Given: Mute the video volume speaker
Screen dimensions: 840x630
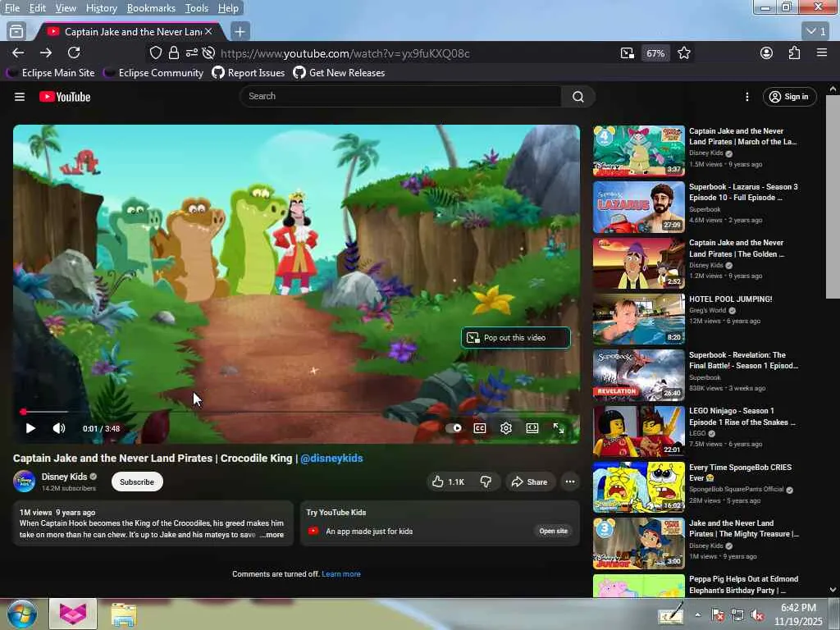Looking at the screenshot, I should pyautogui.click(x=59, y=428).
